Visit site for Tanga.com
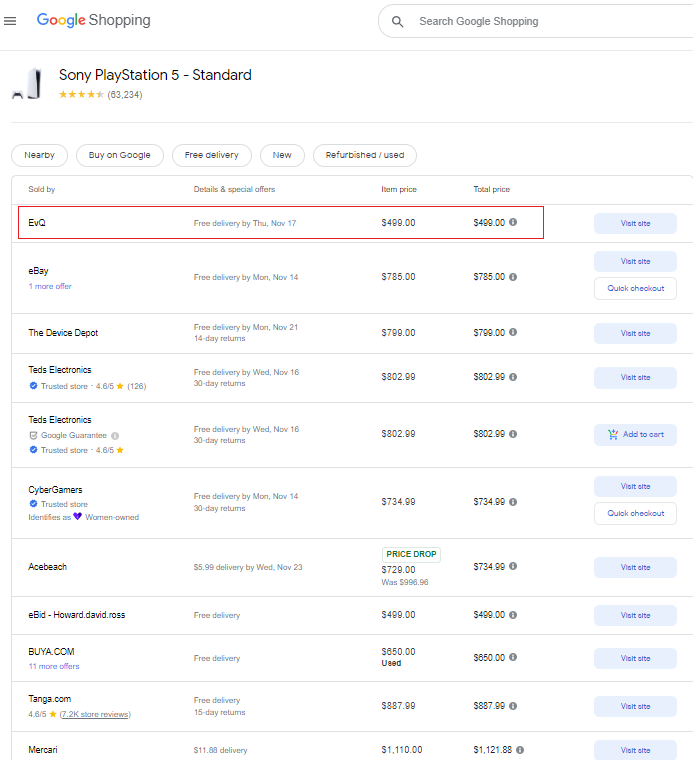This screenshot has height=760, width=693. (635, 707)
